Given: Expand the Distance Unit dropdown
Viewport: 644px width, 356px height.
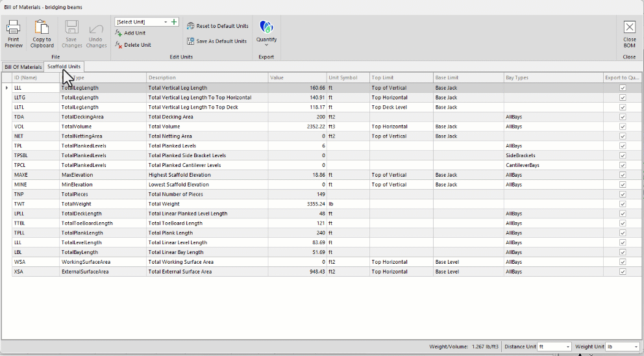Looking at the screenshot, I should point(567,347).
